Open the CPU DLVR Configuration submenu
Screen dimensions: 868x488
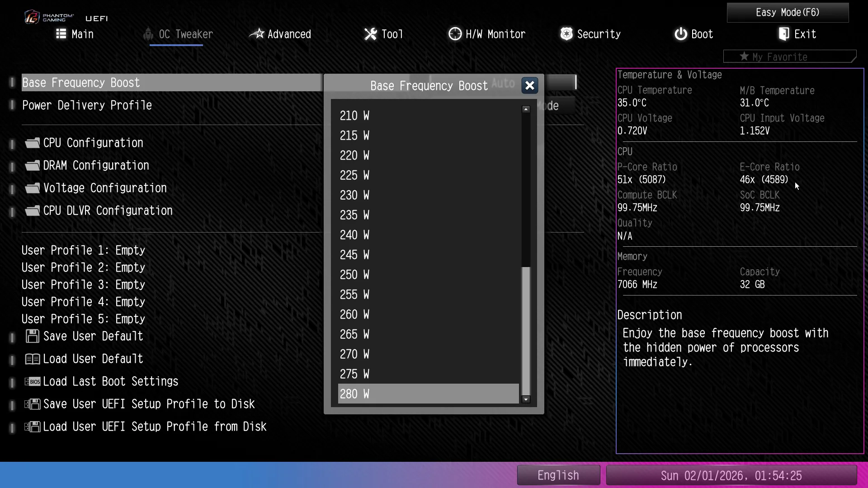108,211
